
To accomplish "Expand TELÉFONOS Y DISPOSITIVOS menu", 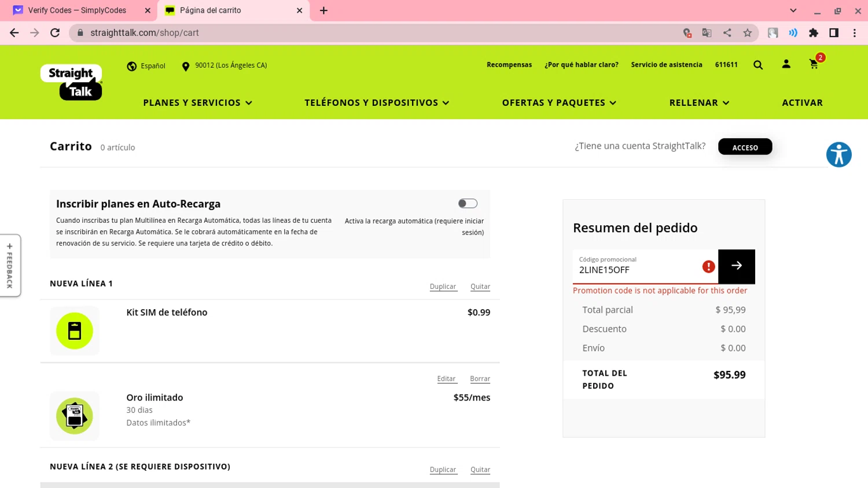I will point(377,102).
